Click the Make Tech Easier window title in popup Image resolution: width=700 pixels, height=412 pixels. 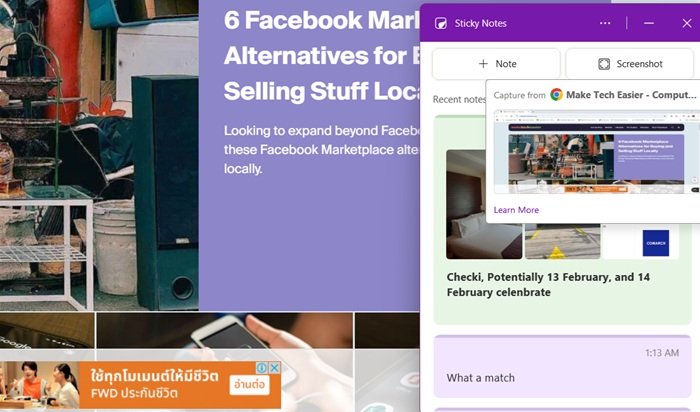[631, 95]
